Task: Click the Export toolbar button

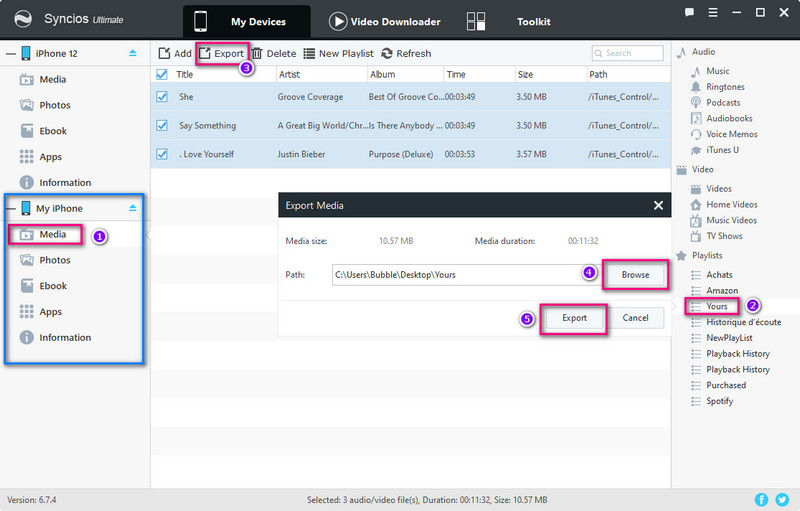Action: click(221, 54)
